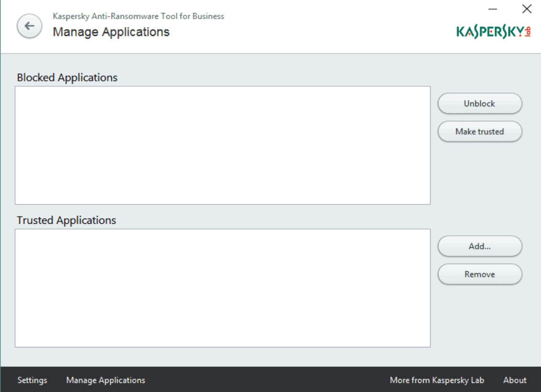Image resolution: width=541 pixels, height=392 pixels.
Task: Open the Add dialog for trusted applications
Action: pos(480,246)
